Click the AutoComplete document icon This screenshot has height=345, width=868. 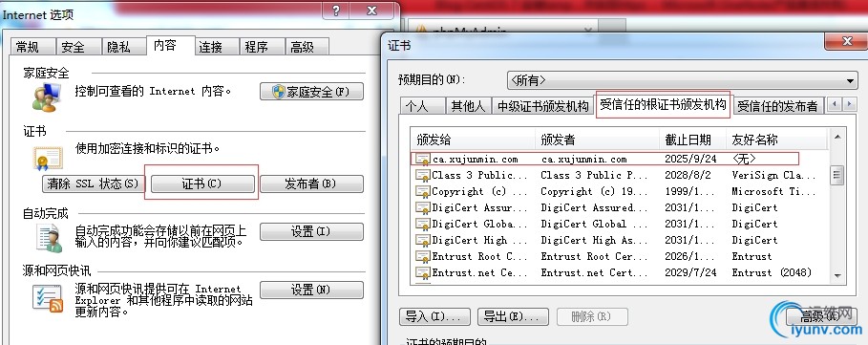(50, 238)
